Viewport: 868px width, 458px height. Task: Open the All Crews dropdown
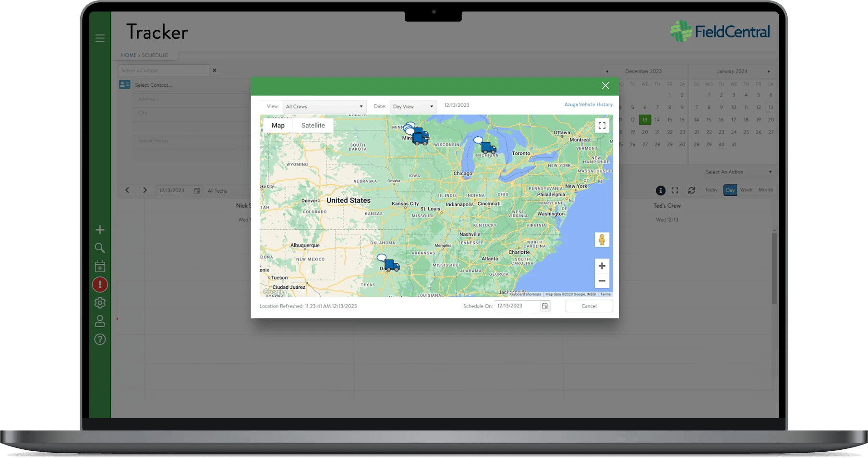(x=324, y=106)
